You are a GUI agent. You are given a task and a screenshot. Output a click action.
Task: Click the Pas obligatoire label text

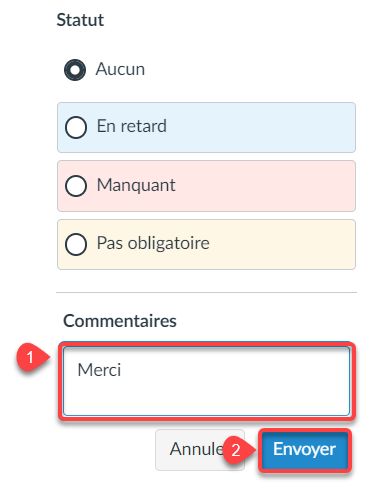pyautogui.click(x=153, y=243)
